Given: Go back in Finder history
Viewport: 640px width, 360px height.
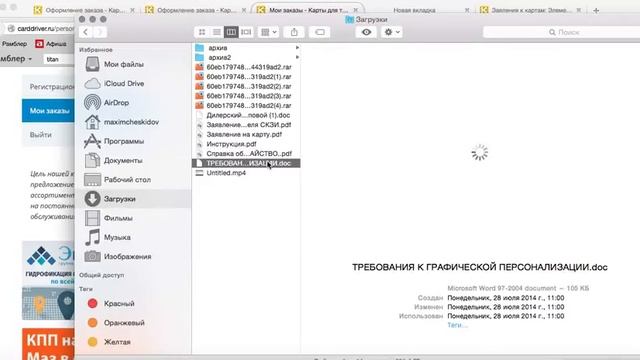Looking at the screenshot, I should (85, 32).
